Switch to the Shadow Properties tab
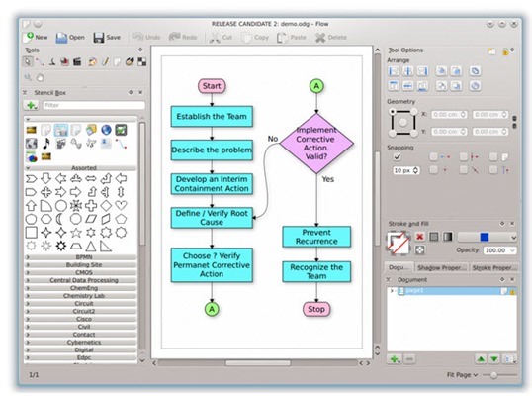Screen dimensions: 532x399 pyautogui.click(x=441, y=267)
